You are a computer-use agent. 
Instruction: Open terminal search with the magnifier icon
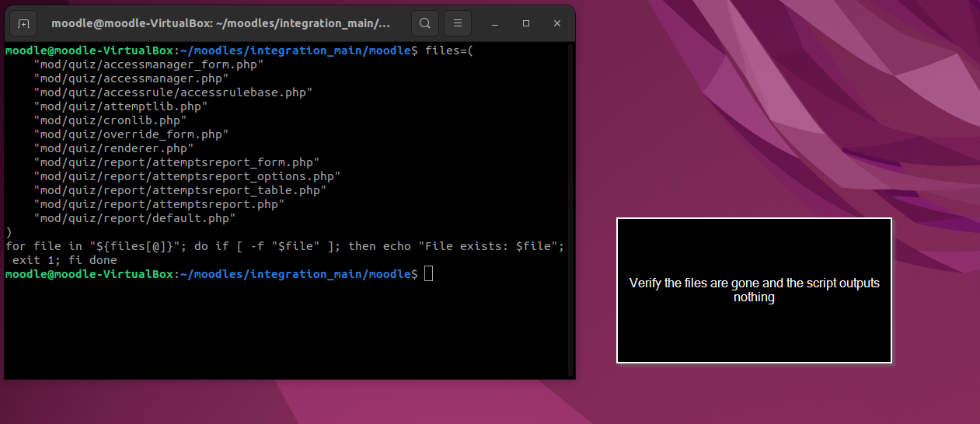click(425, 23)
